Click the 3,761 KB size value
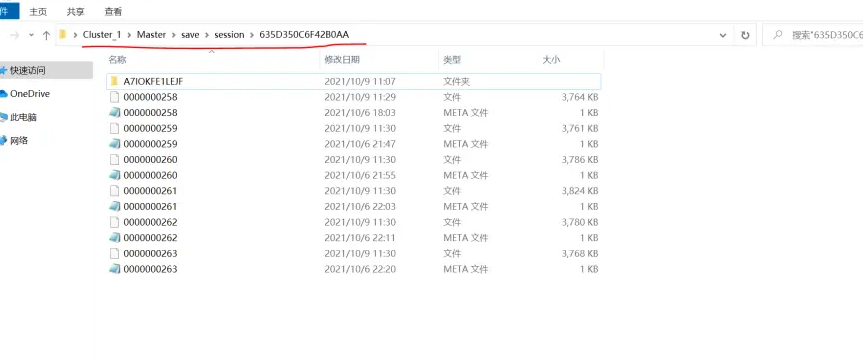The height and width of the screenshot is (362, 863). tap(580, 129)
